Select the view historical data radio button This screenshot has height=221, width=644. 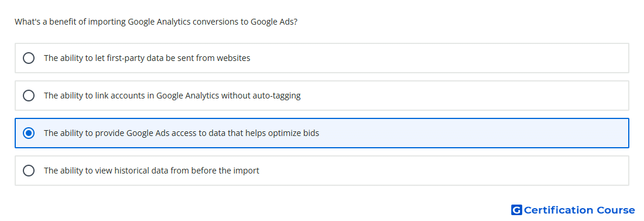(29, 171)
